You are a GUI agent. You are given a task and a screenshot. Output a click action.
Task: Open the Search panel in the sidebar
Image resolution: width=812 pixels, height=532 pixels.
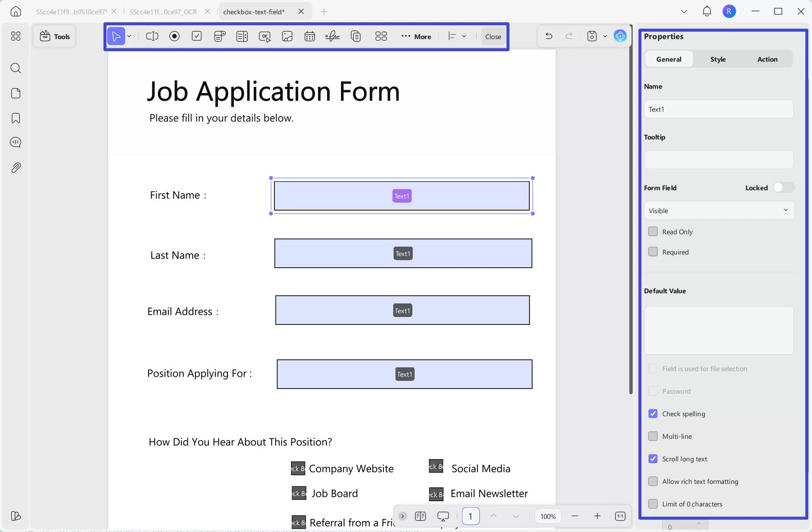coord(16,68)
